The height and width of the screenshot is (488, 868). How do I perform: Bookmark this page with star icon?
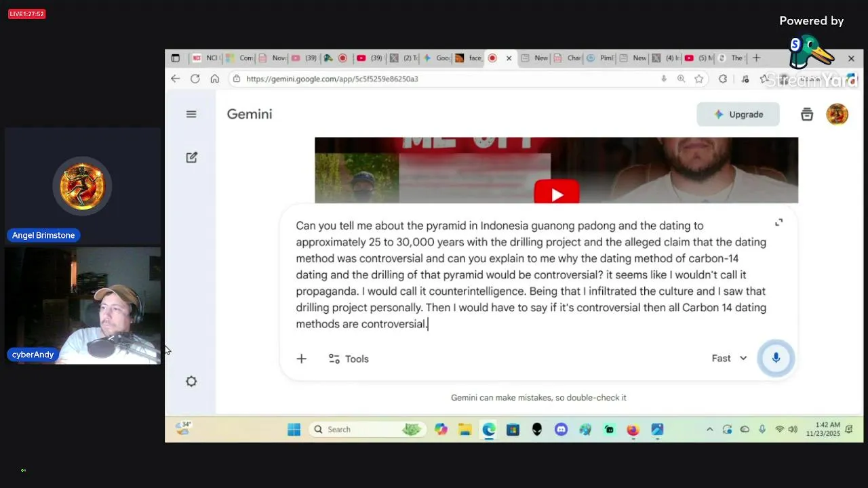(x=698, y=79)
